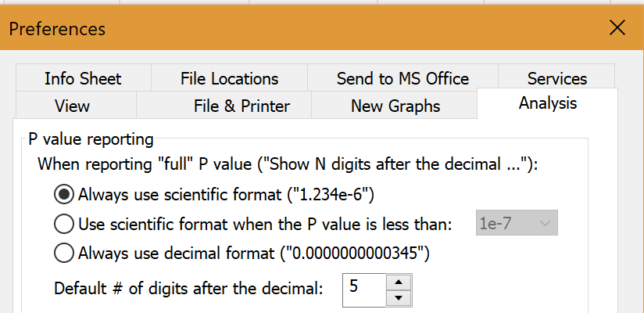The height and width of the screenshot is (313, 644).
Task: Select Always use scientific format option
Action: click(x=65, y=193)
